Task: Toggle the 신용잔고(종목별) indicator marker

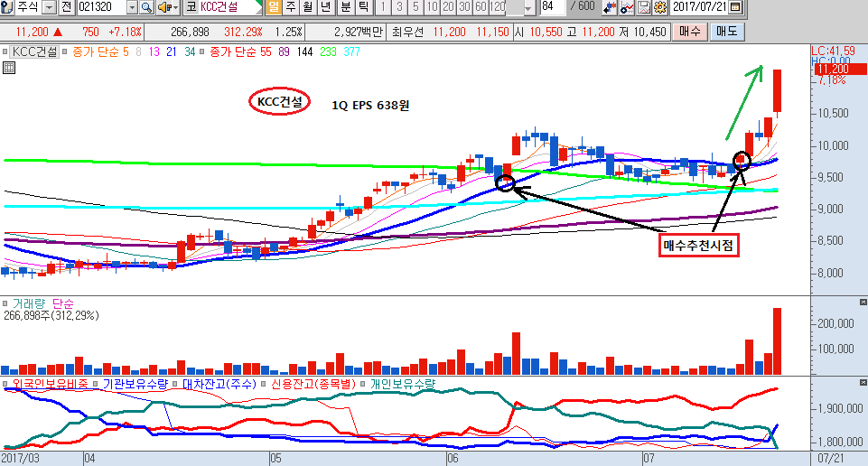Action: point(263,384)
